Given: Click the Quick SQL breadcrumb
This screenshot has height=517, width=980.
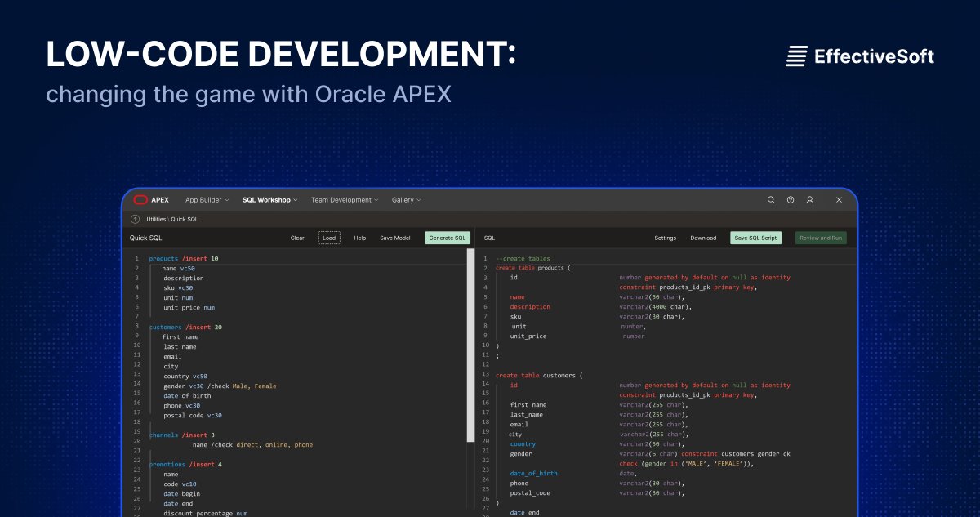Looking at the screenshot, I should point(185,219).
